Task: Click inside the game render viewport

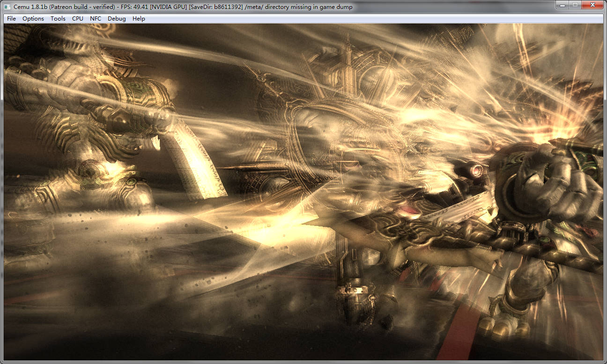Action: click(x=303, y=192)
